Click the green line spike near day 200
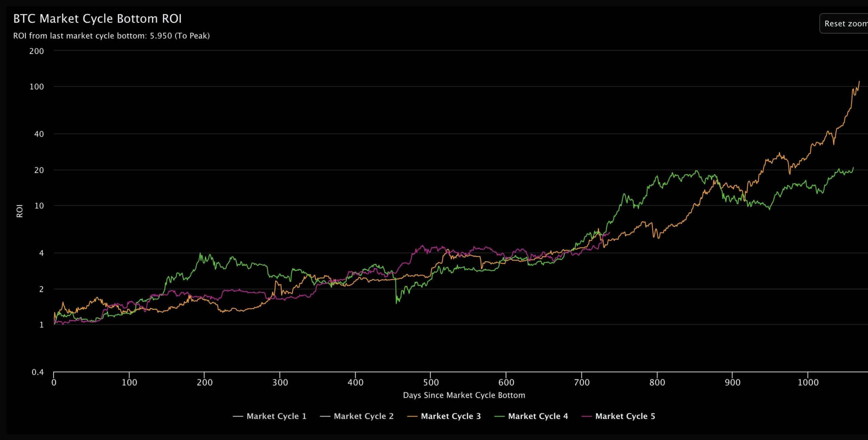The height and width of the screenshot is (440, 868). click(200, 253)
